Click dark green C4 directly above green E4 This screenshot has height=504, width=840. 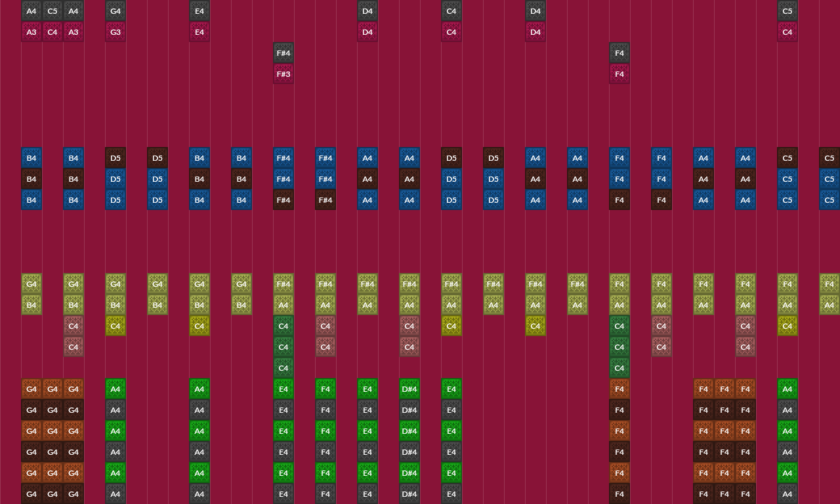pos(283,368)
